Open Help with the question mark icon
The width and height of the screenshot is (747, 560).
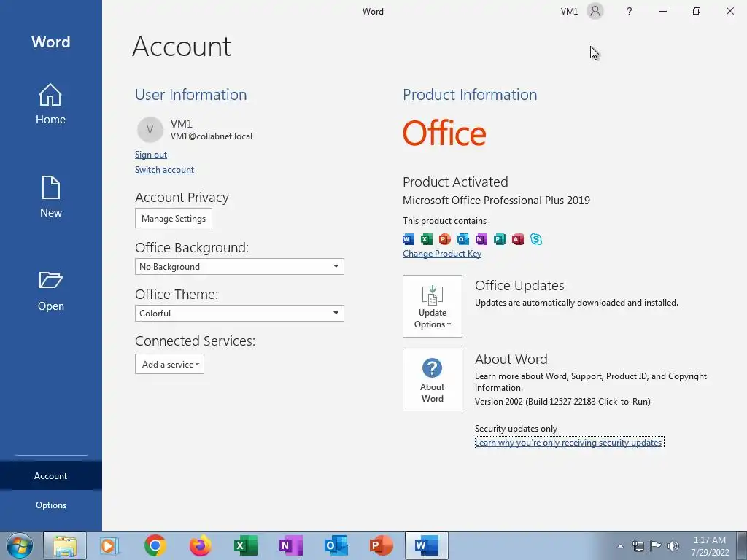click(630, 11)
